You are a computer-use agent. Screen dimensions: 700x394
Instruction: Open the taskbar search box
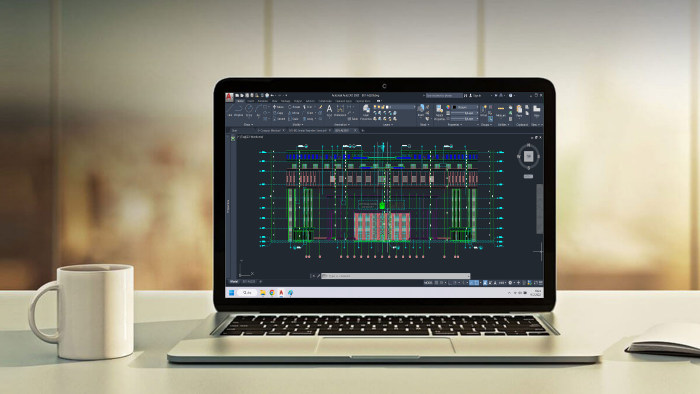coord(247,293)
